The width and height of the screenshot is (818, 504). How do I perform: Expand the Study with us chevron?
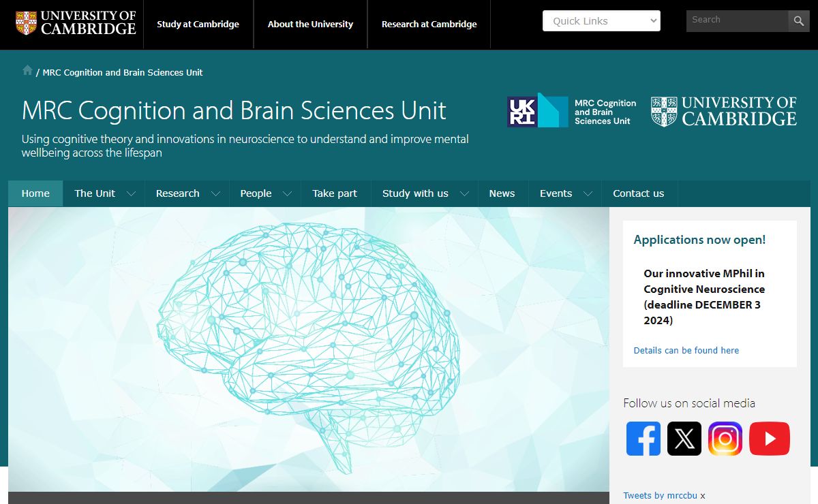tap(465, 194)
